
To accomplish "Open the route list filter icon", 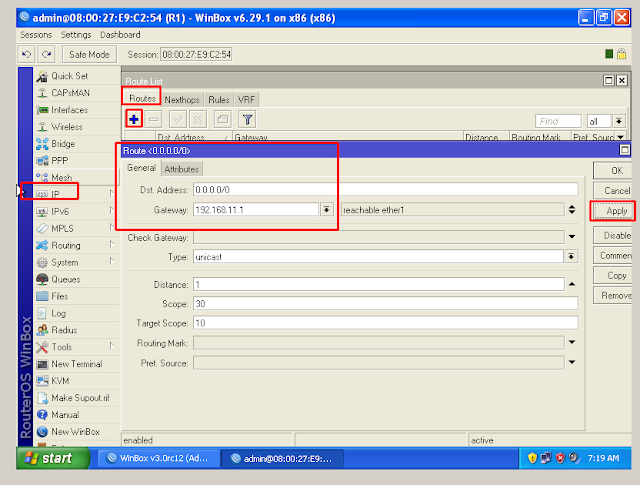I will coord(247,119).
